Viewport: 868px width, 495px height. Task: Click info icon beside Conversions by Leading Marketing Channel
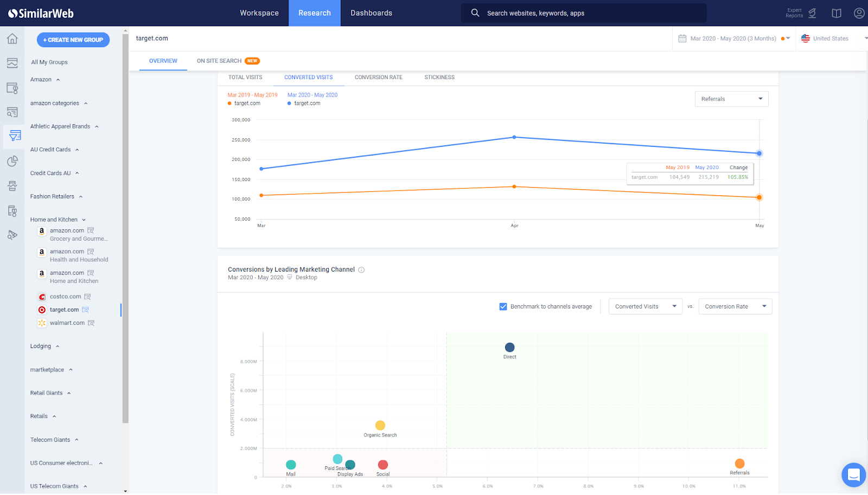(x=361, y=270)
